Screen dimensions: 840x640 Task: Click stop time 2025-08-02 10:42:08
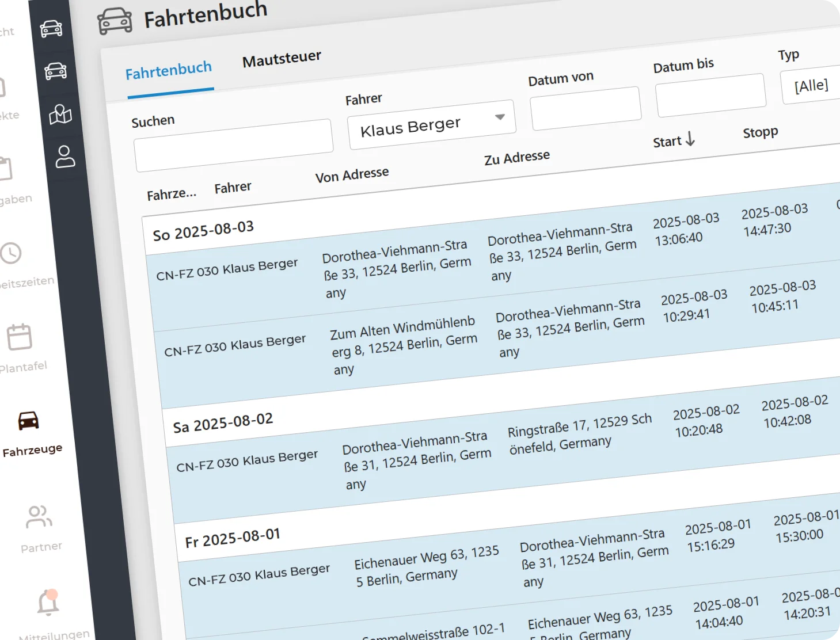[795, 412]
